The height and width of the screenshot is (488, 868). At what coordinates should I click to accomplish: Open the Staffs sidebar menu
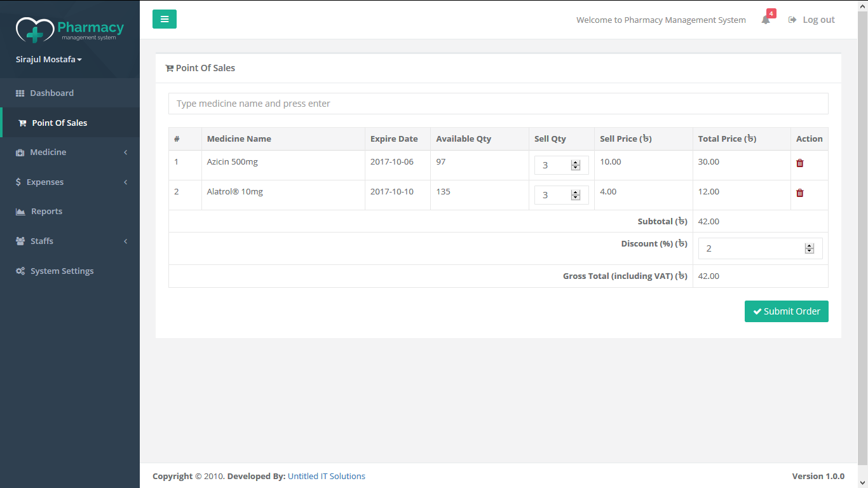(70, 241)
